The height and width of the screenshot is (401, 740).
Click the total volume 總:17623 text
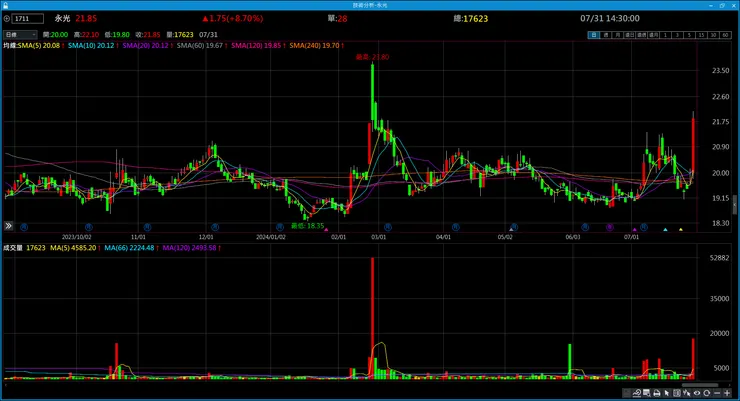click(471, 18)
